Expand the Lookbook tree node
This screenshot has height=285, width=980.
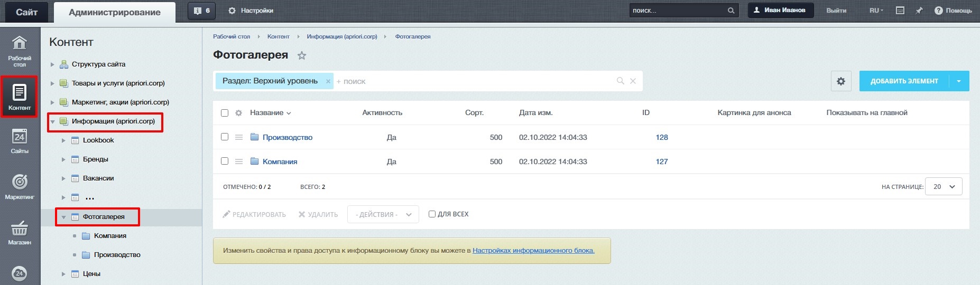click(63, 140)
